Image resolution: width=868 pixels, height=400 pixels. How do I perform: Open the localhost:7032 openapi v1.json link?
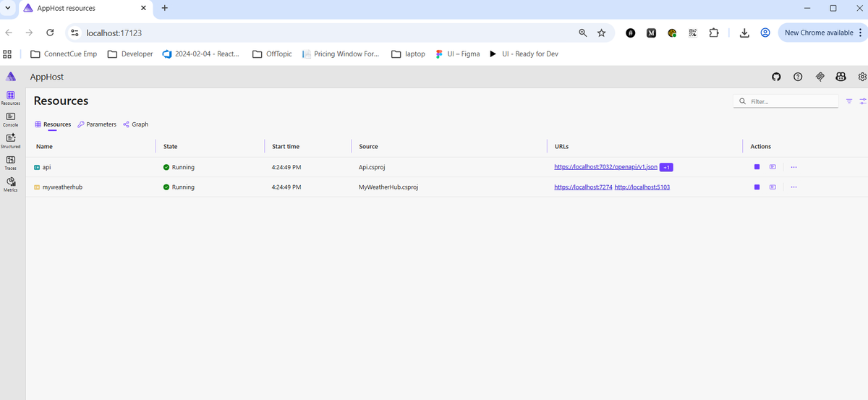click(x=605, y=167)
